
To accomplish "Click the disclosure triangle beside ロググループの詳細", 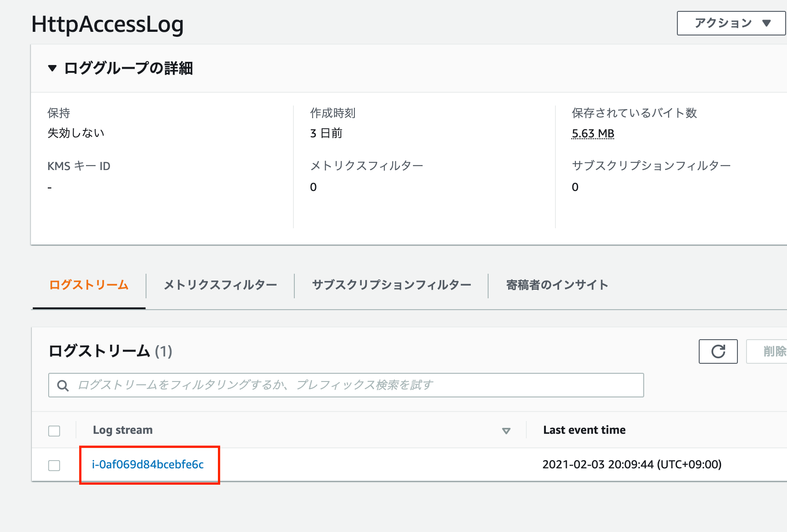I will (x=51, y=68).
